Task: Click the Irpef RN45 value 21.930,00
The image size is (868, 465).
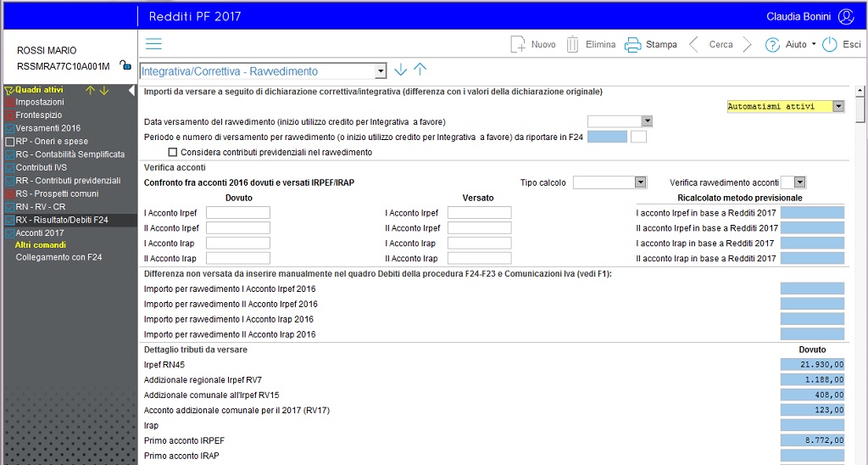Action: click(813, 365)
